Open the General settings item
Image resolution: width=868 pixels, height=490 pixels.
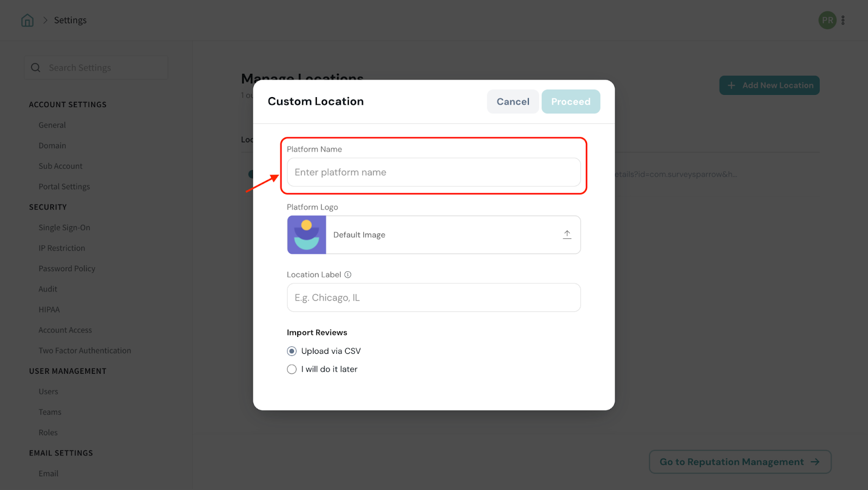click(x=52, y=125)
